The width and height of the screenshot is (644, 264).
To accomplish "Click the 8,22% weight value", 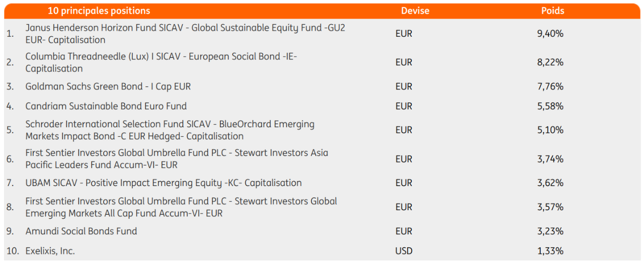I will click(x=550, y=62).
